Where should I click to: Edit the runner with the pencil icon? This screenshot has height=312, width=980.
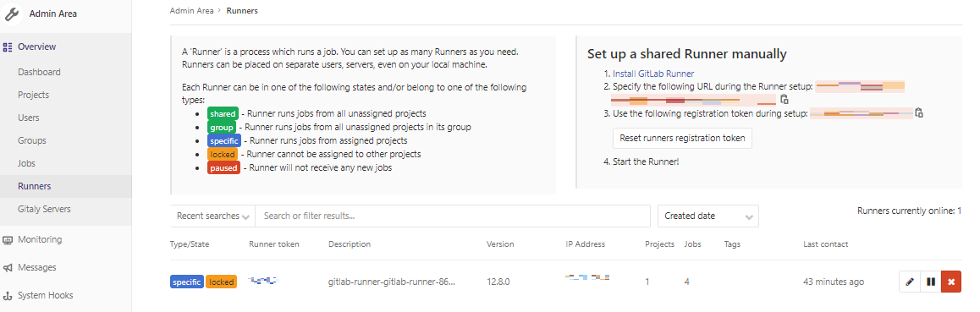[x=910, y=282]
